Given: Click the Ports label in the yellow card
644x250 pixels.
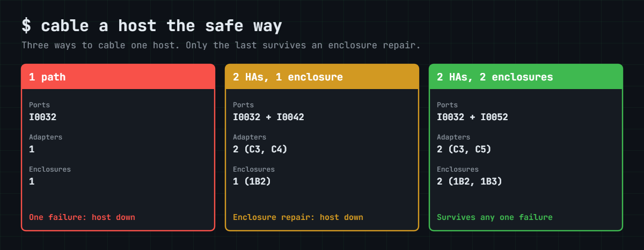Looking at the screenshot, I should (243, 105).
